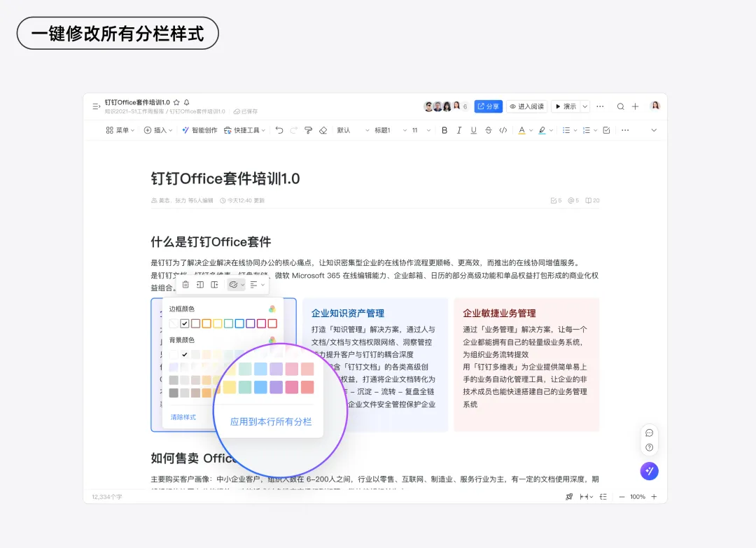Open the search magnifier in the header
The image size is (756, 548).
[620, 106]
